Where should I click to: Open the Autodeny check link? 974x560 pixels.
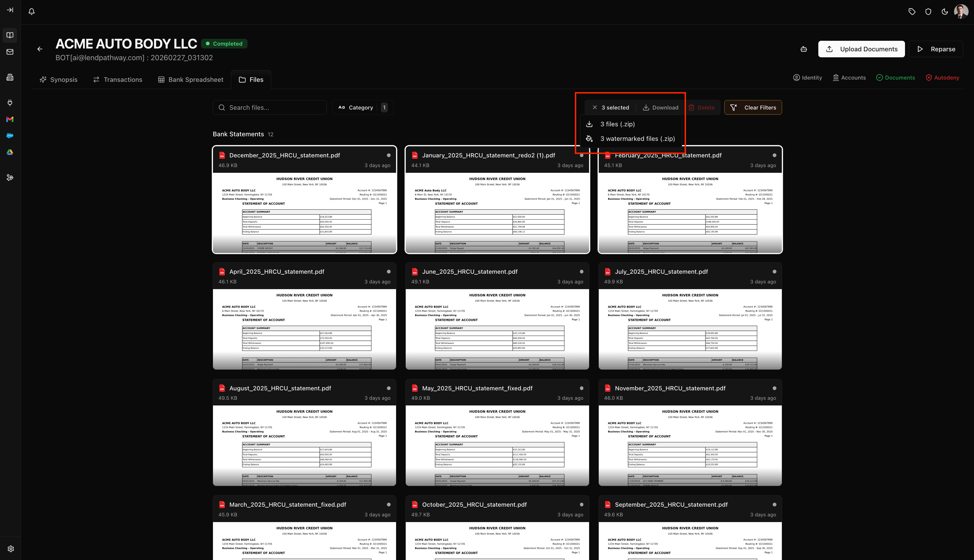(x=942, y=78)
